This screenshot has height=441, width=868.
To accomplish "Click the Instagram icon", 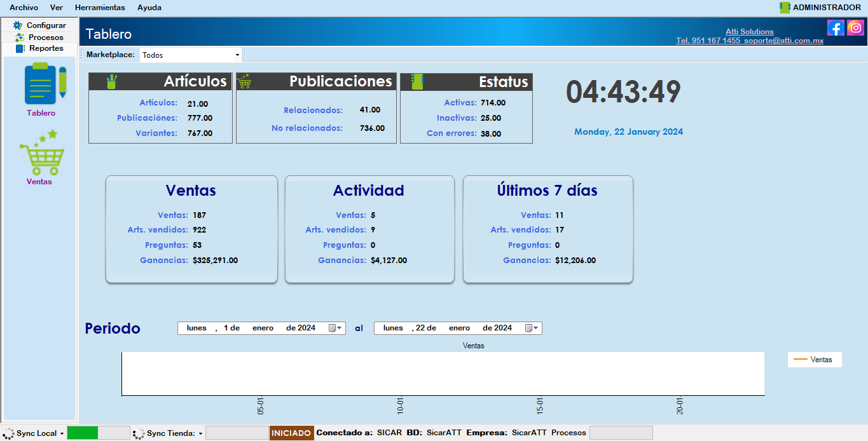I will tap(856, 28).
